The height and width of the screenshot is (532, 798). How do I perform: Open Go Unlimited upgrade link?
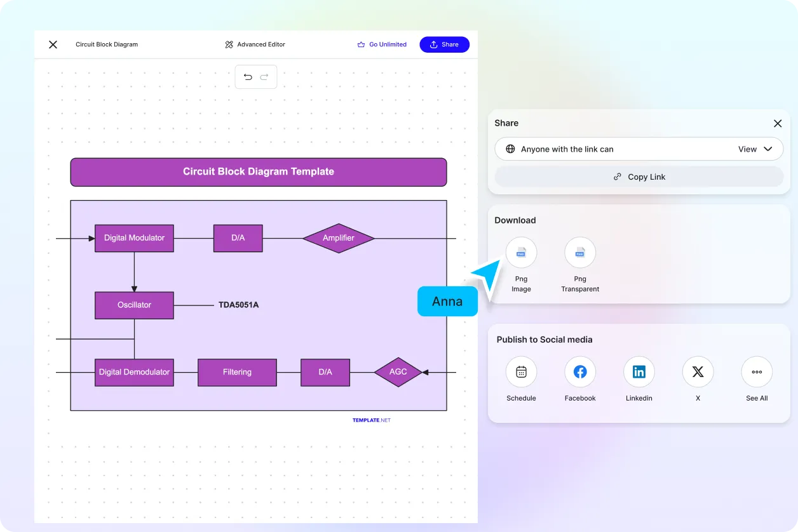[x=382, y=44]
